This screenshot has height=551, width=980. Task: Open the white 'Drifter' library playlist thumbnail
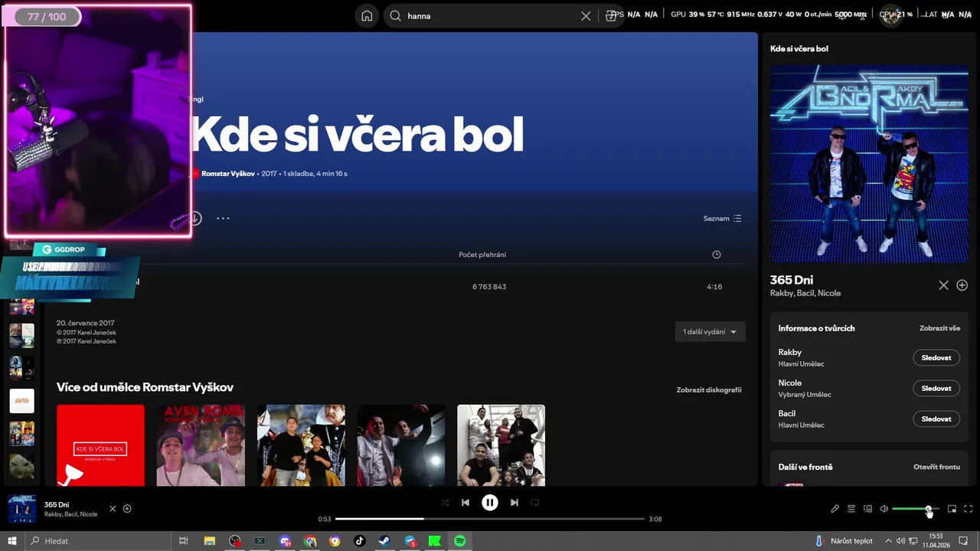(x=21, y=400)
